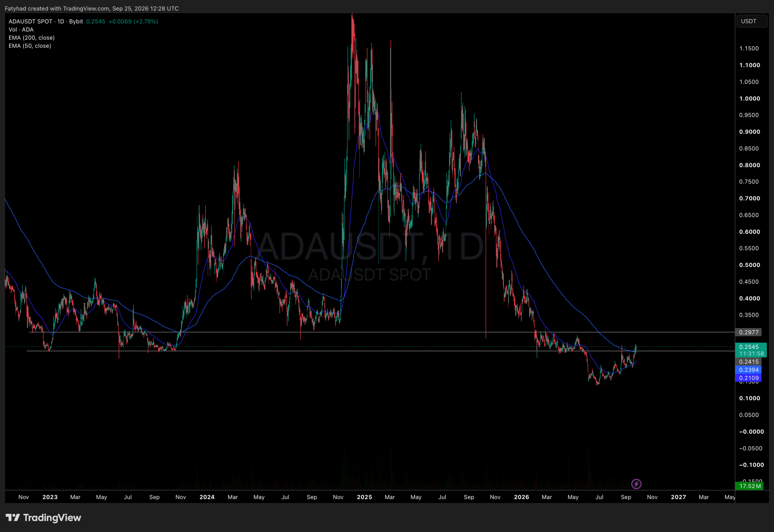This screenshot has width=774, height=532.
Task: Click the TradingView logo at bottom left
Action: click(43, 518)
